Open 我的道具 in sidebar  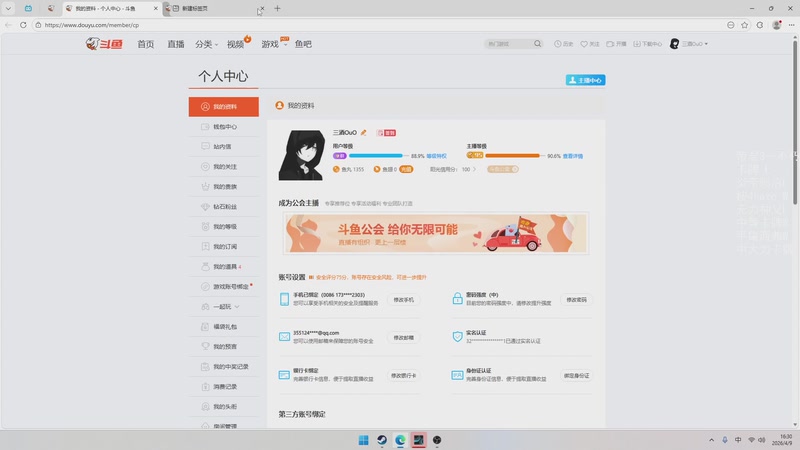point(223,266)
